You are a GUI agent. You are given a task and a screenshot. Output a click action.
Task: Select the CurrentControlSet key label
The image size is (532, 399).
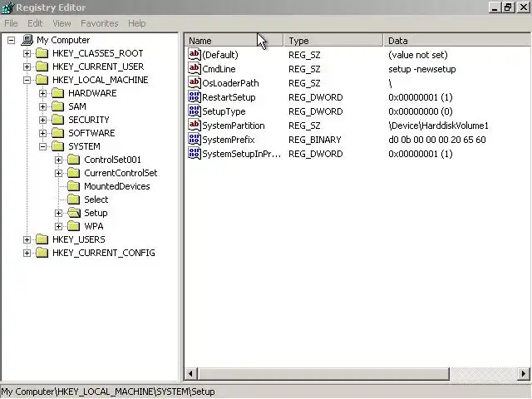(121, 173)
